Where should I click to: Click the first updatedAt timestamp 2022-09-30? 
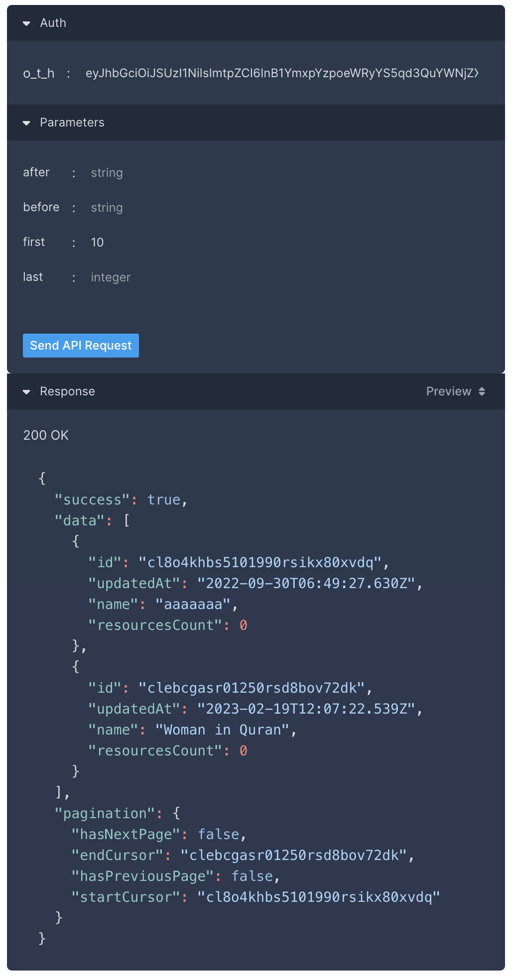pyautogui.click(x=306, y=584)
